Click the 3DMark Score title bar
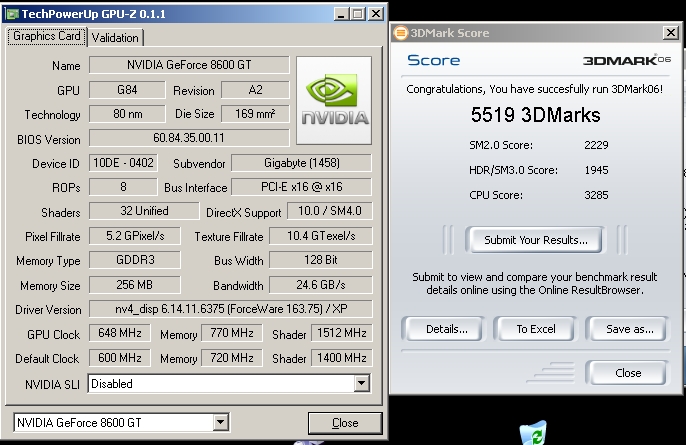 pyautogui.click(x=536, y=33)
